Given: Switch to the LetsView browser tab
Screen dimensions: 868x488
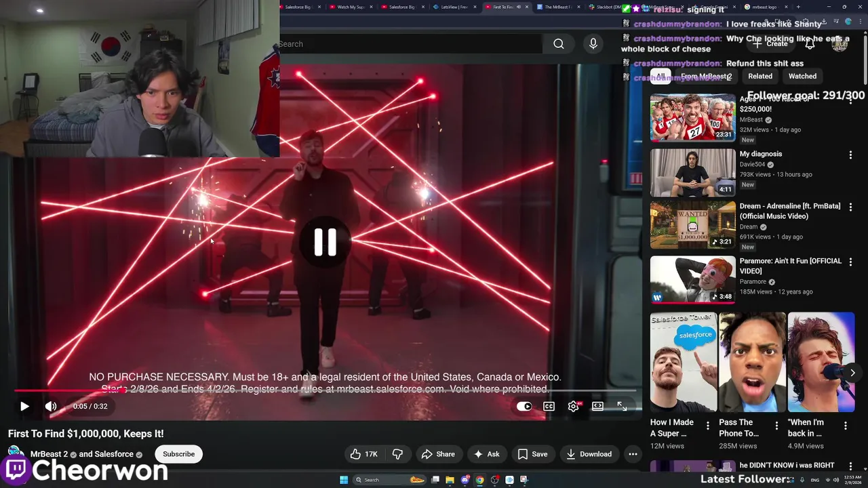Looking at the screenshot, I should [454, 7].
